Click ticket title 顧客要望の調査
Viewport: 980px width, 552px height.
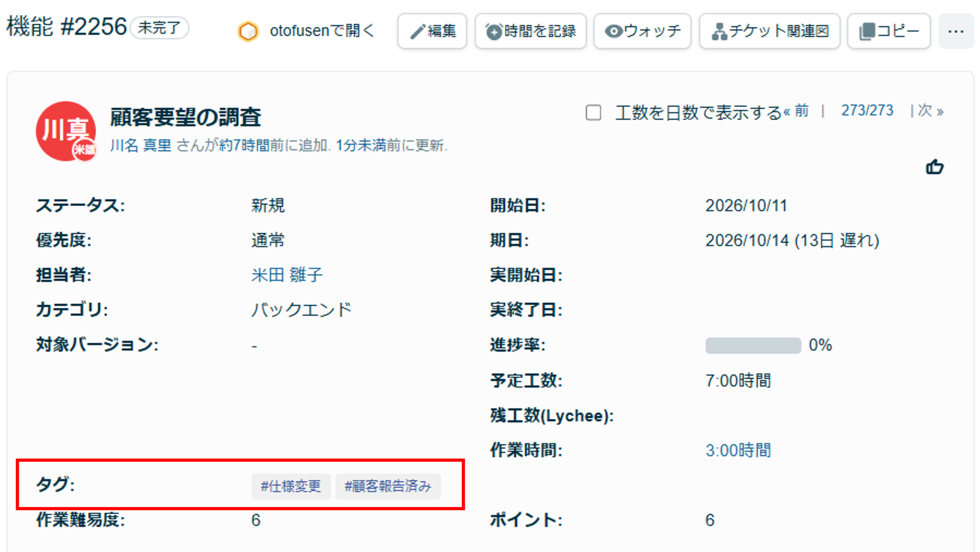click(185, 117)
